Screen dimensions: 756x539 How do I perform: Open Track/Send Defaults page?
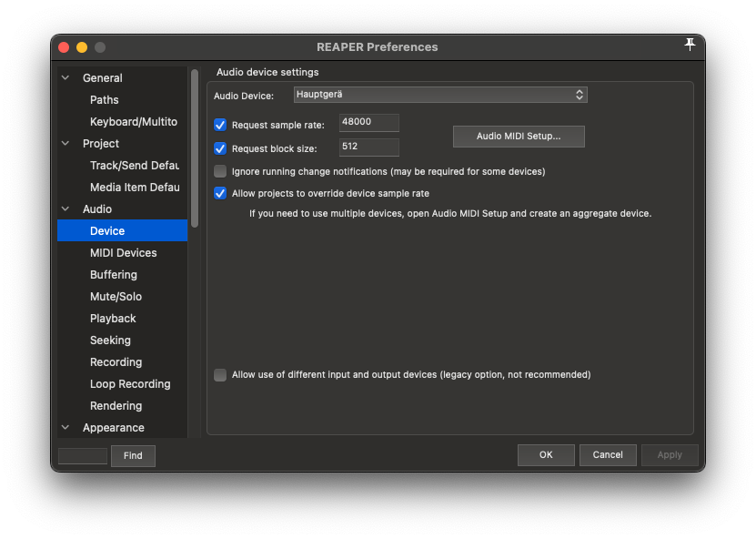pos(135,166)
